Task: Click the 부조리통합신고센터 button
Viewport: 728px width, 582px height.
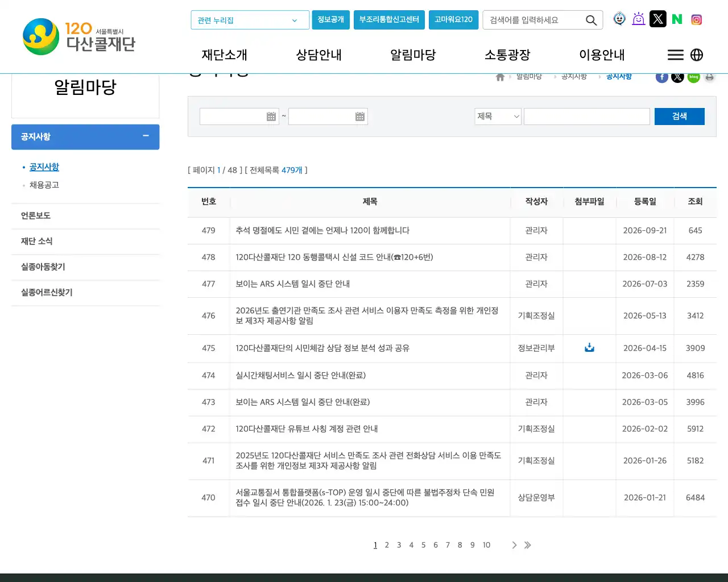Action: point(389,20)
